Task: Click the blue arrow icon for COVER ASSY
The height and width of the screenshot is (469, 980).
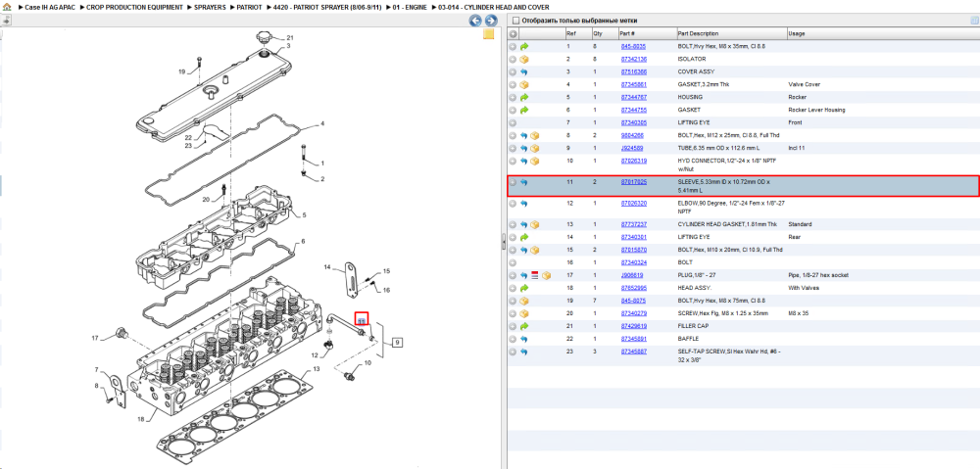Action: 524,71
